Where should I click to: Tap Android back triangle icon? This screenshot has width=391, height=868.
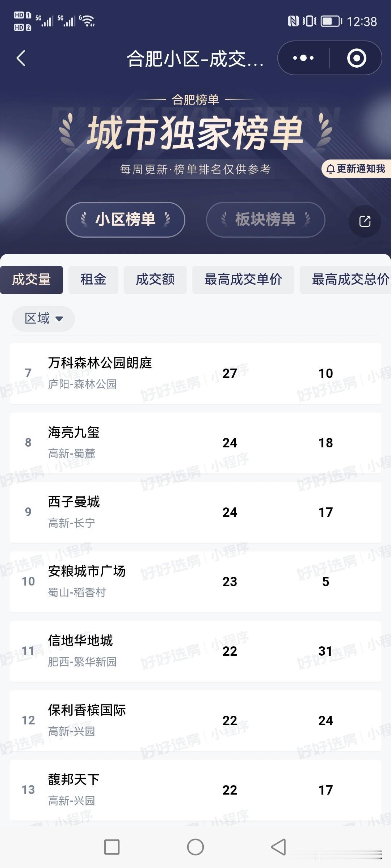click(278, 847)
